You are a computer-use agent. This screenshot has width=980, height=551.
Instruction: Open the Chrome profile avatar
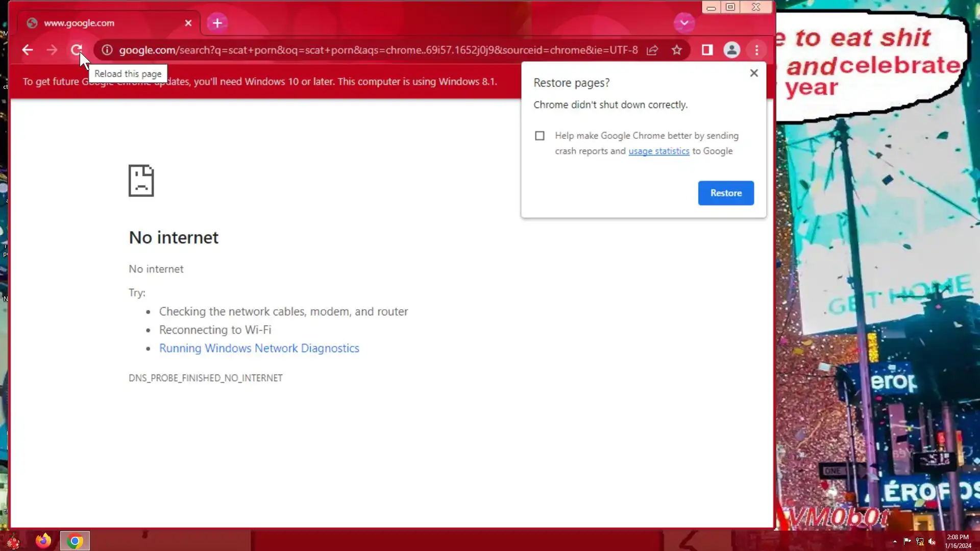[x=731, y=50]
